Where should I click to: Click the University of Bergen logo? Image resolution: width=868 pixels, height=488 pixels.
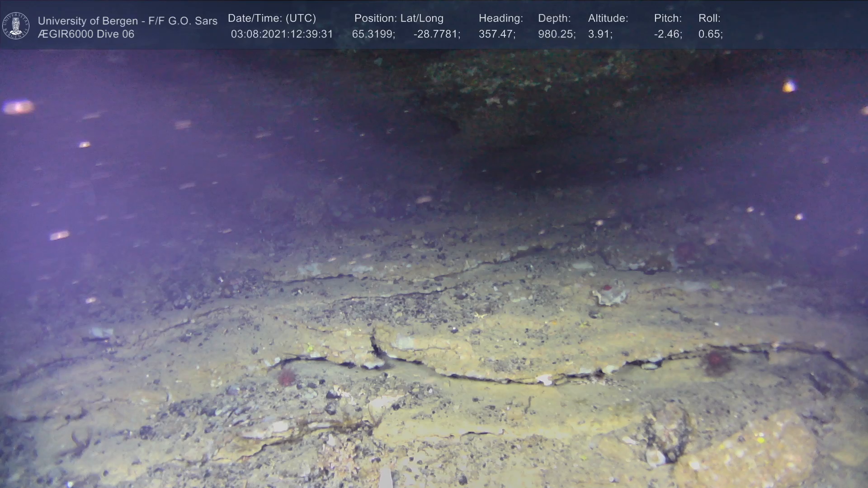tap(16, 26)
